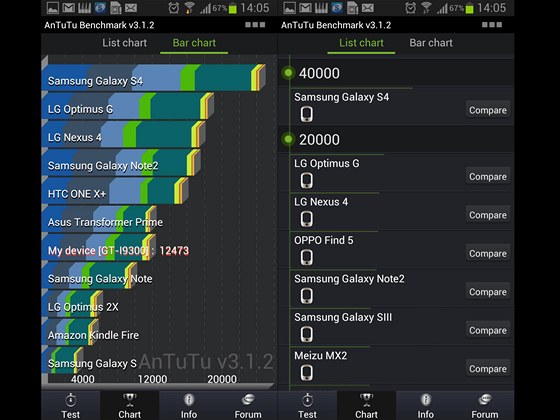Tap the phone icon under LG Nexus 4
This screenshot has height=420, width=560.
306,219
